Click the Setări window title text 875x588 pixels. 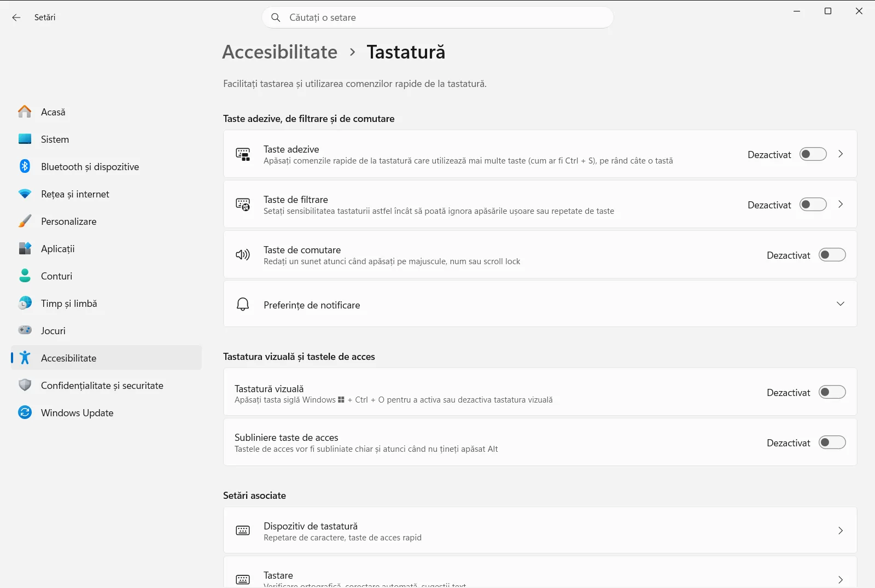[x=45, y=18]
